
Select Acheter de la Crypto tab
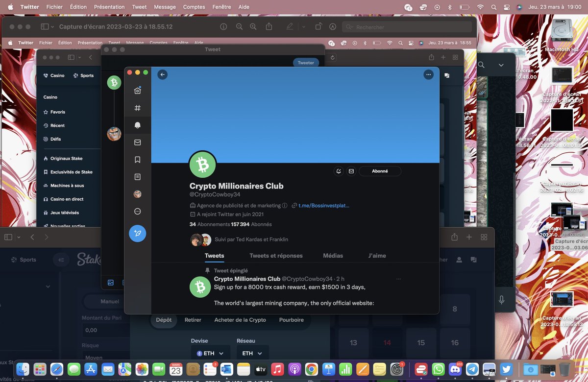point(240,320)
